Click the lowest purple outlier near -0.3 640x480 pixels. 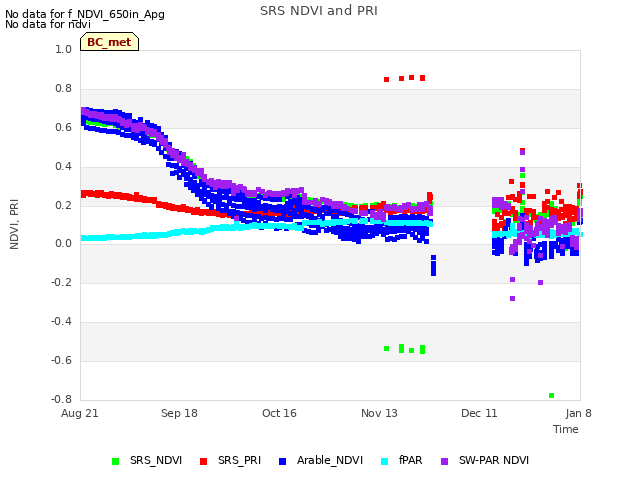[x=513, y=299]
